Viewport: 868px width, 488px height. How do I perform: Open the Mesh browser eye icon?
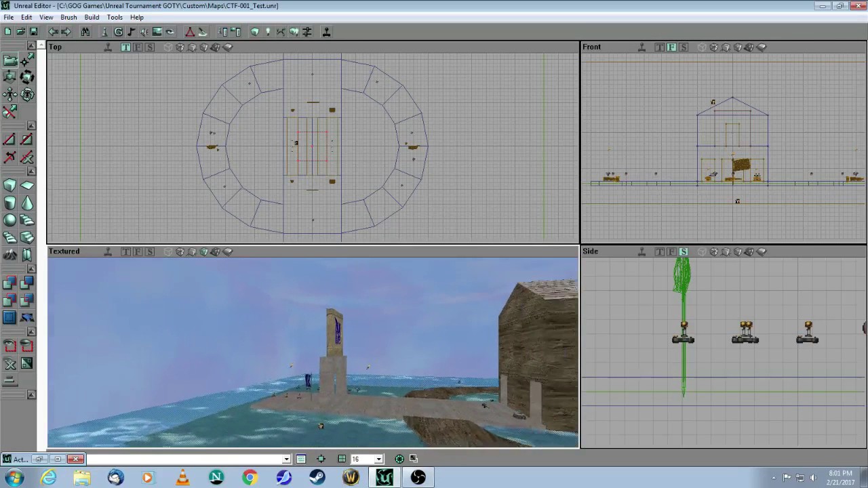(170, 32)
